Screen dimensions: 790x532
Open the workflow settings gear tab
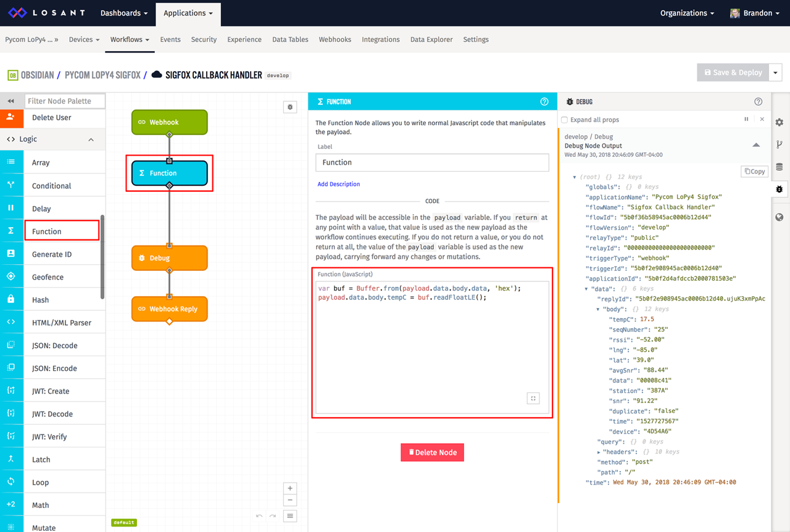[x=780, y=122]
